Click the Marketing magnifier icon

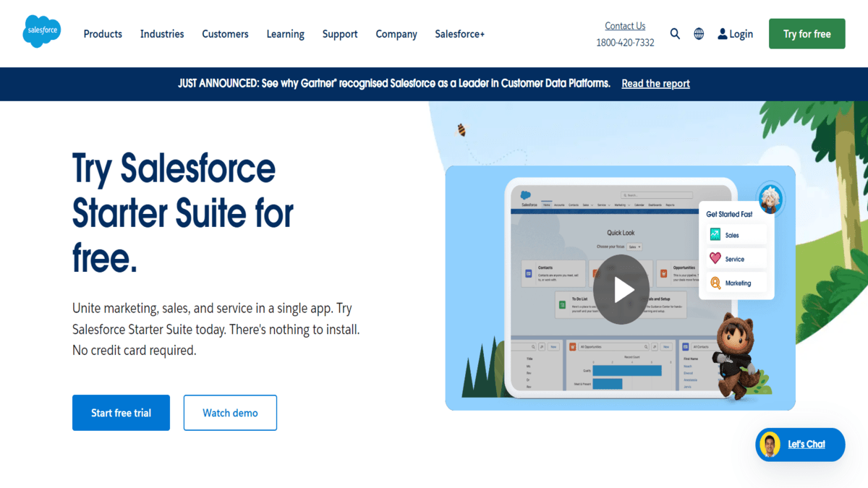click(x=715, y=283)
